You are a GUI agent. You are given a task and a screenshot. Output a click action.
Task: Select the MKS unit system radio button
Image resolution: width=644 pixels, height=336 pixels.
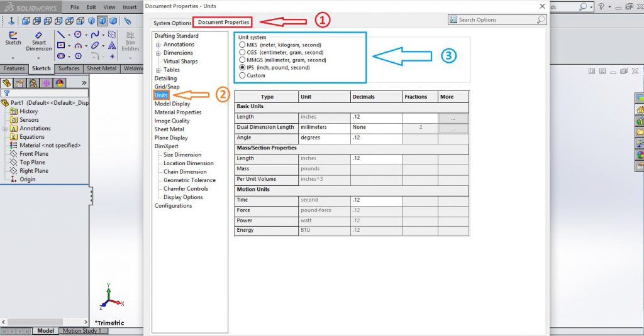(x=242, y=45)
